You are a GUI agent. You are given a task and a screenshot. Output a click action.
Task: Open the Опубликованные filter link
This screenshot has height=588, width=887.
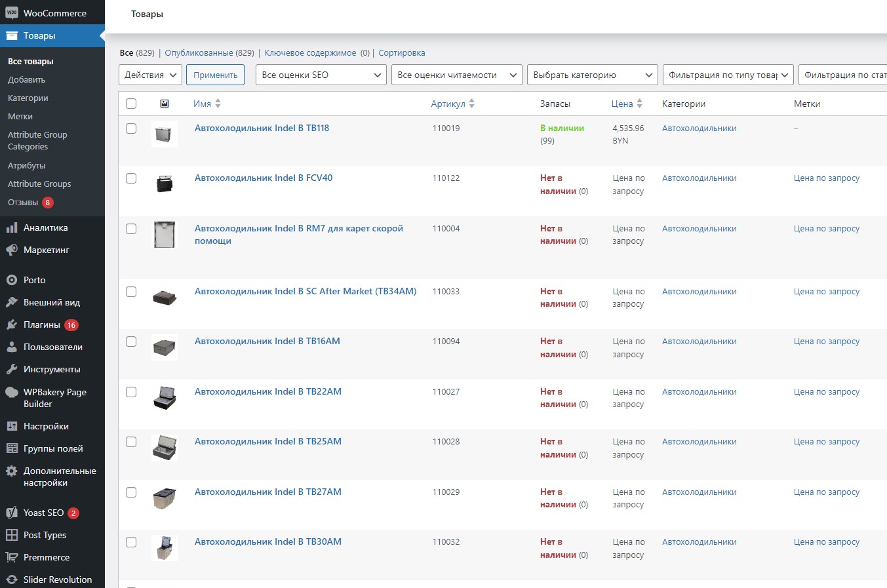click(x=199, y=53)
